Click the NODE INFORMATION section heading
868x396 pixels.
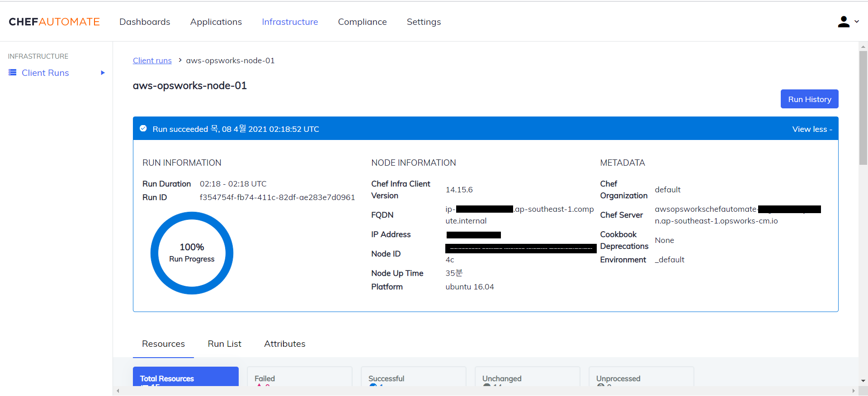pyautogui.click(x=414, y=163)
